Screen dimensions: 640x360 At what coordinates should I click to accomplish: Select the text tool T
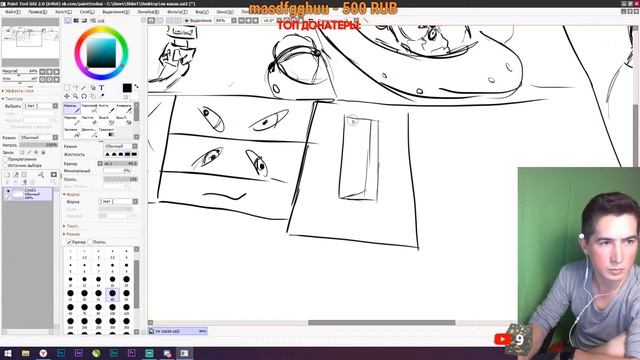pos(101,88)
